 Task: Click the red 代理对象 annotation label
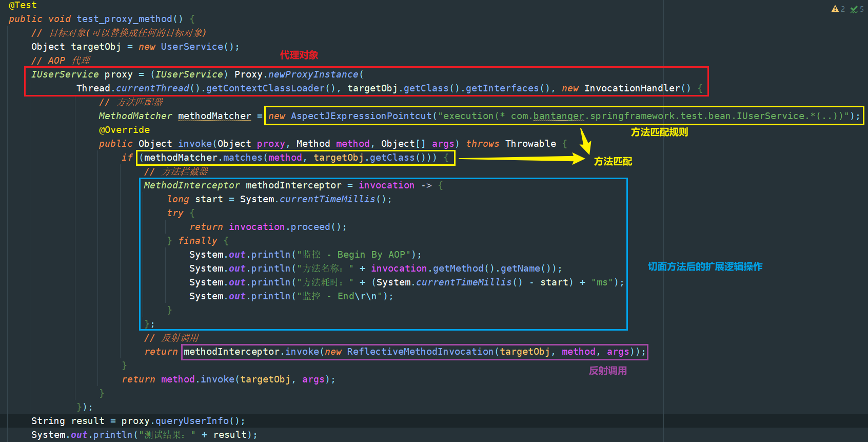(x=299, y=55)
